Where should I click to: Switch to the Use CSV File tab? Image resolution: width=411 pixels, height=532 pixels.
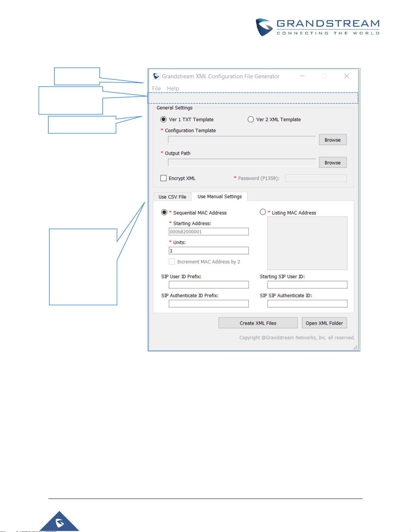pyautogui.click(x=172, y=197)
